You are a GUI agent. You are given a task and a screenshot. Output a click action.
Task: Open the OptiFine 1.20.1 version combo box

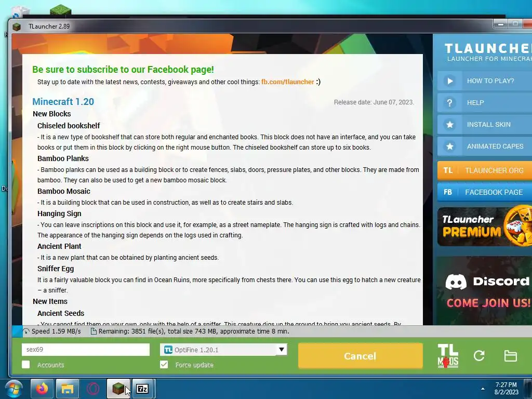pyautogui.click(x=223, y=350)
